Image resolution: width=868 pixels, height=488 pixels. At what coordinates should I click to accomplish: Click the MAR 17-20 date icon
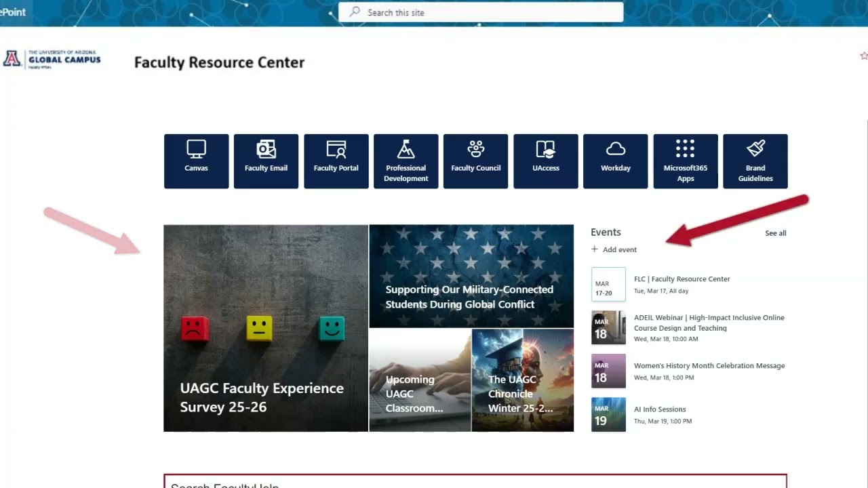click(x=608, y=284)
